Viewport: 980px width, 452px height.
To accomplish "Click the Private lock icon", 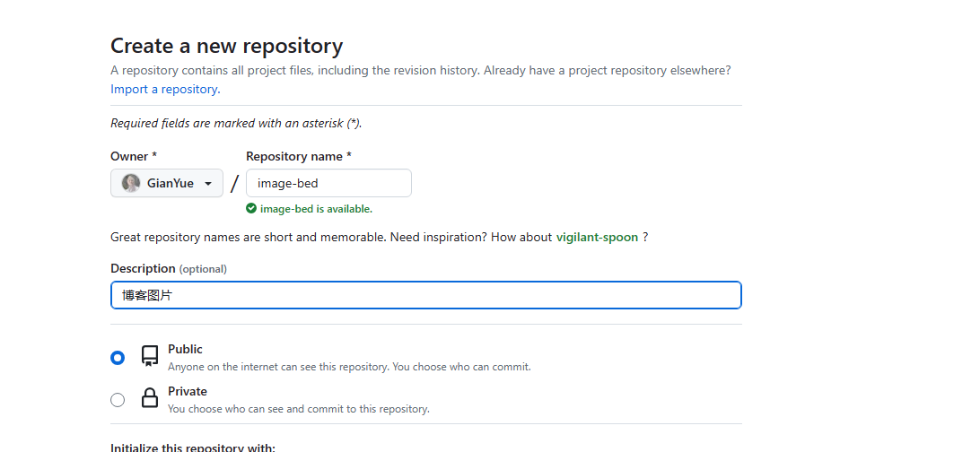I will tap(150, 399).
